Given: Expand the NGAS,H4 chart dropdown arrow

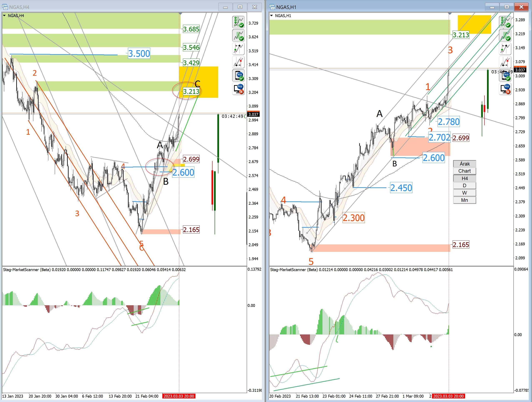Looking at the screenshot, I should [4, 16].
